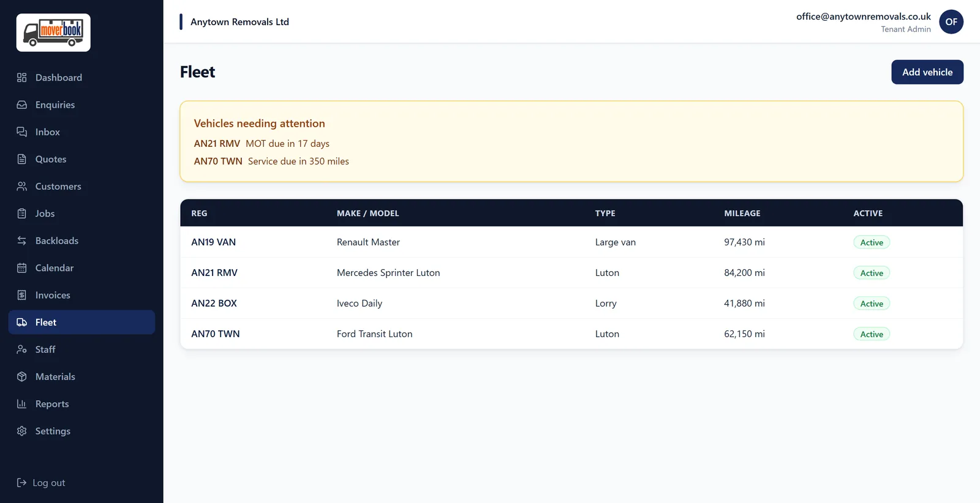
Task: Click the REG column header
Action: (x=199, y=214)
